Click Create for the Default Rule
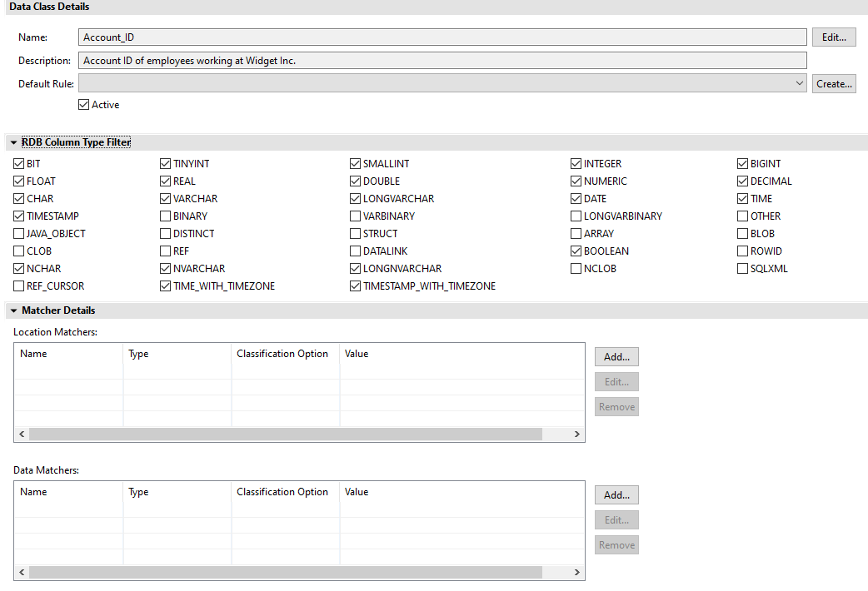This screenshot has width=868, height=591. coord(834,83)
